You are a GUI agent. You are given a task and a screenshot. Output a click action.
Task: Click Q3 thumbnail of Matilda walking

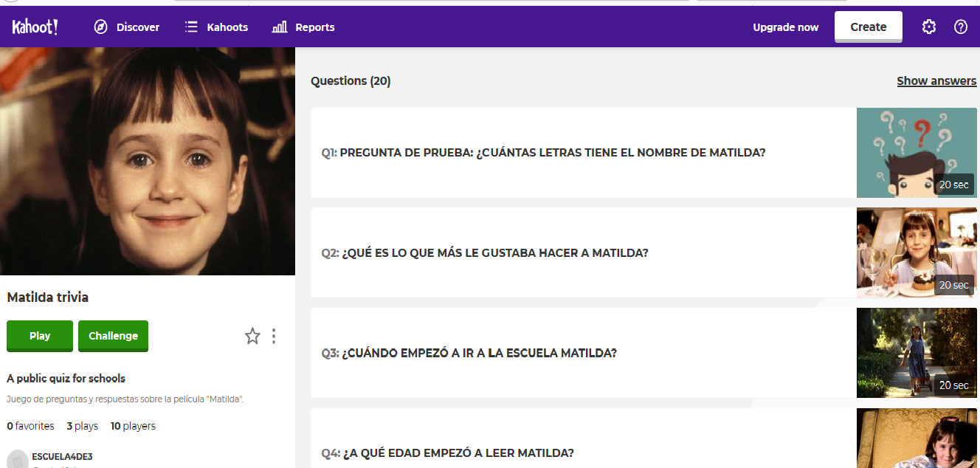pos(917,353)
